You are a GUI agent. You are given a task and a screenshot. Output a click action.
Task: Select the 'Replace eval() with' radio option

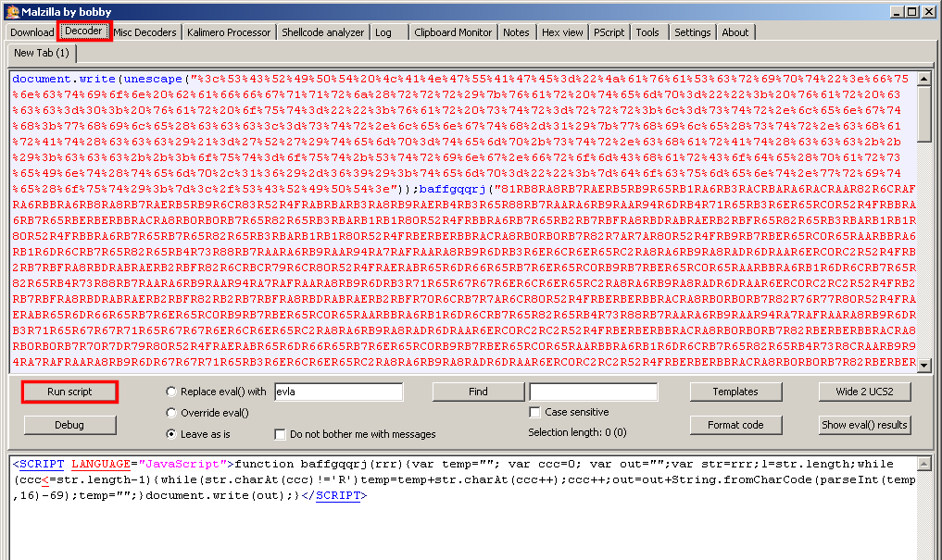(171, 392)
